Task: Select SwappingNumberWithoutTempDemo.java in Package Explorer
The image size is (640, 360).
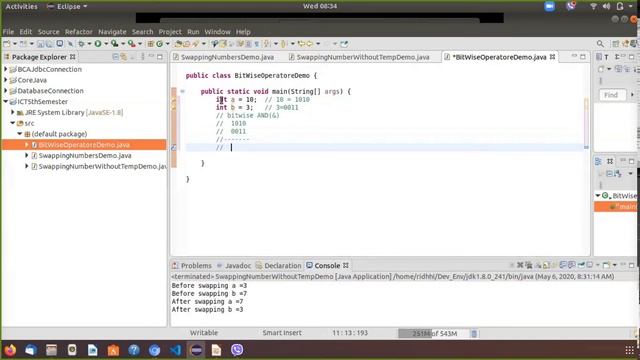Action: [102, 166]
